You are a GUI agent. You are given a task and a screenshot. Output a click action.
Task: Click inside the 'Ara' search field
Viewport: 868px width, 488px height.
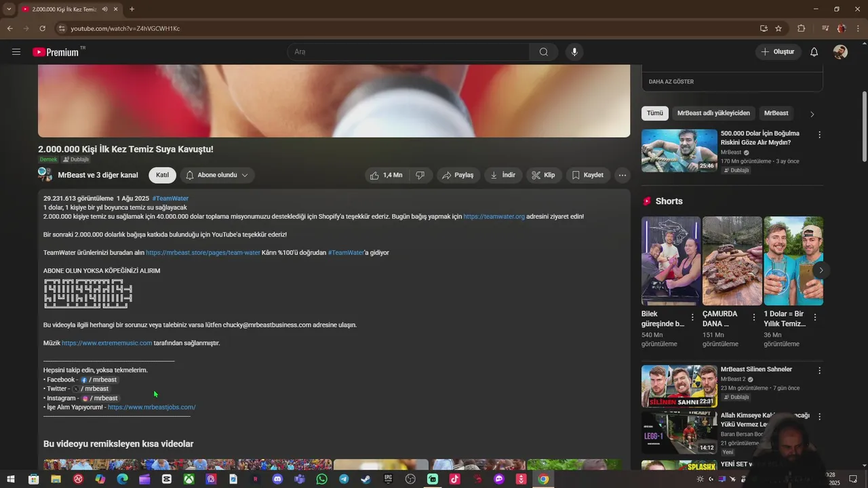[408, 52]
